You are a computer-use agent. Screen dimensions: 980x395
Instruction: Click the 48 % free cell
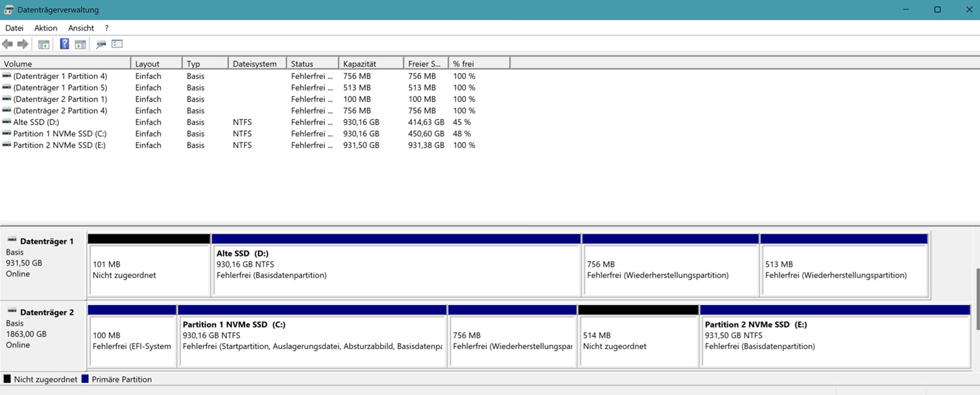[462, 134]
